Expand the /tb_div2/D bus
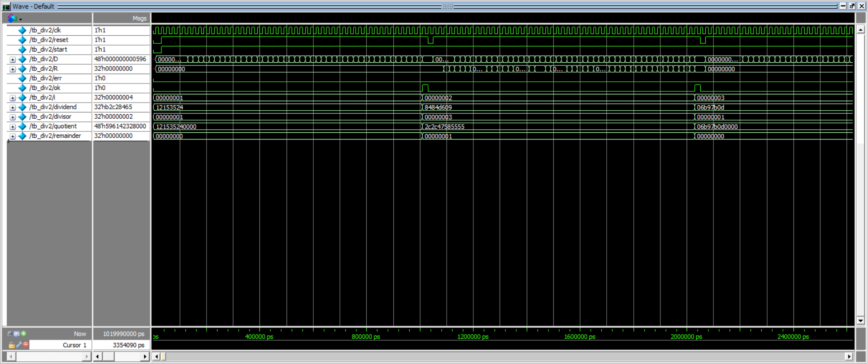This screenshot has height=364, width=868. 13,60
